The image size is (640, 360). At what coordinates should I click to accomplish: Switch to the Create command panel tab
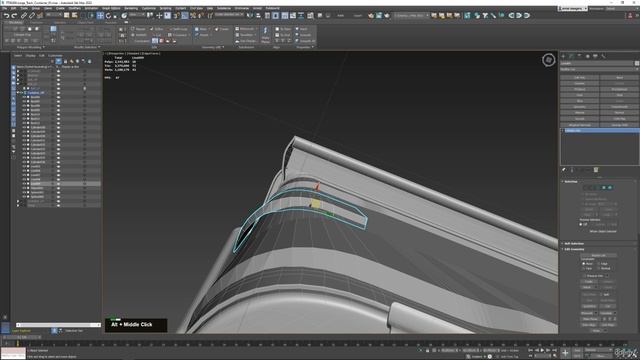click(564, 56)
